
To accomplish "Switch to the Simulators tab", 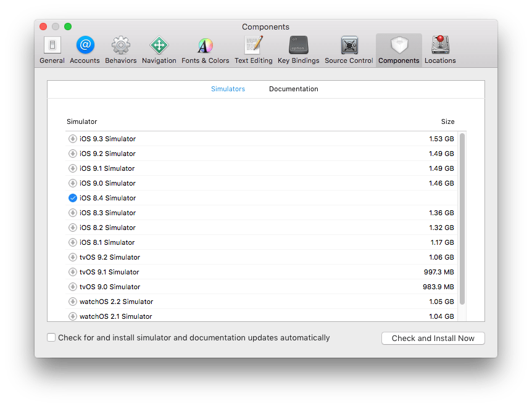I will [x=228, y=89].
